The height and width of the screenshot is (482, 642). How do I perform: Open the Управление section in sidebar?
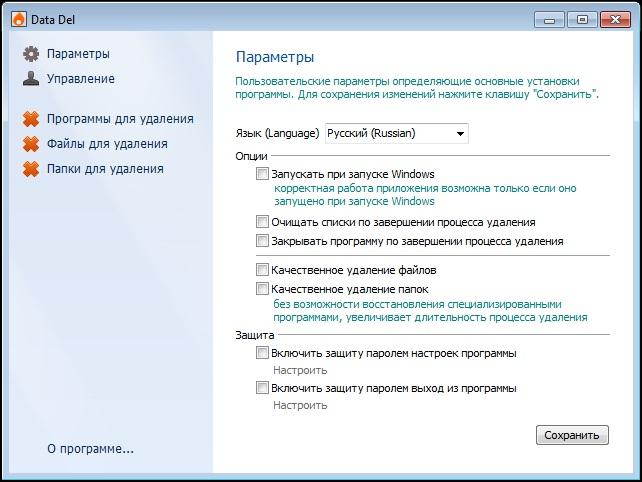pyautogui.click(x=81, y=79)
